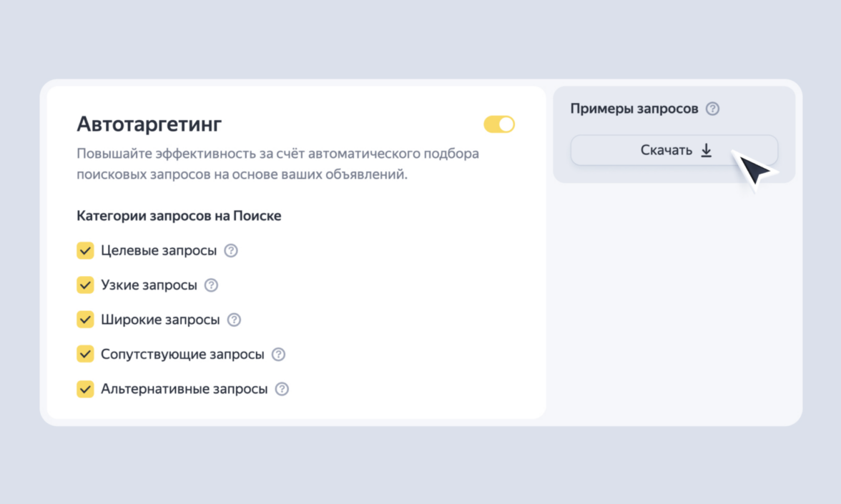Image resolution: width=841 pixels, height=504 pixels.
Task: Click the download arrow icon
Action: coord(706,150)
